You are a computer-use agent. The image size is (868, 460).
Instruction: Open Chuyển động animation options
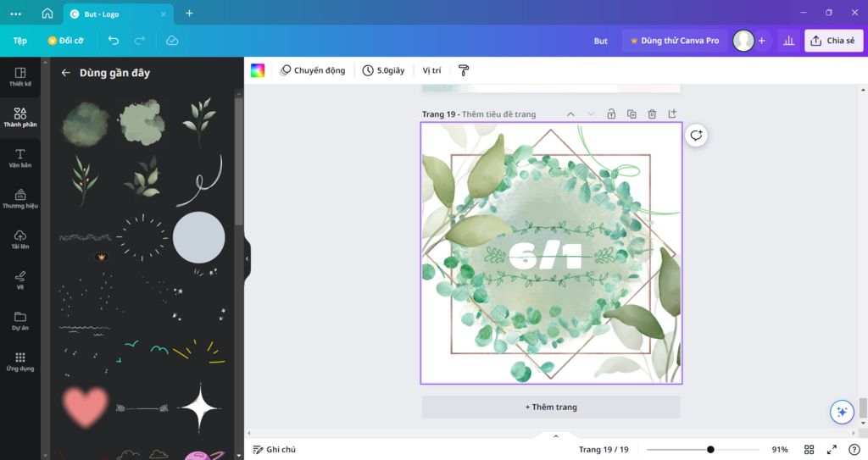pos(313,70)
